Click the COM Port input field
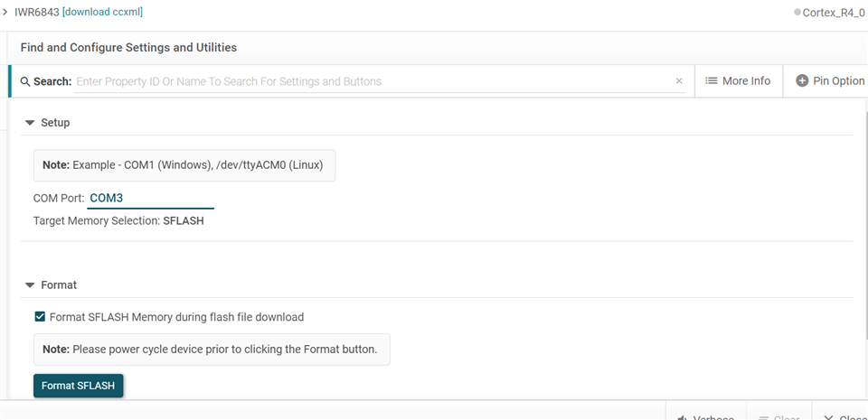 click(x=150, y=198)
